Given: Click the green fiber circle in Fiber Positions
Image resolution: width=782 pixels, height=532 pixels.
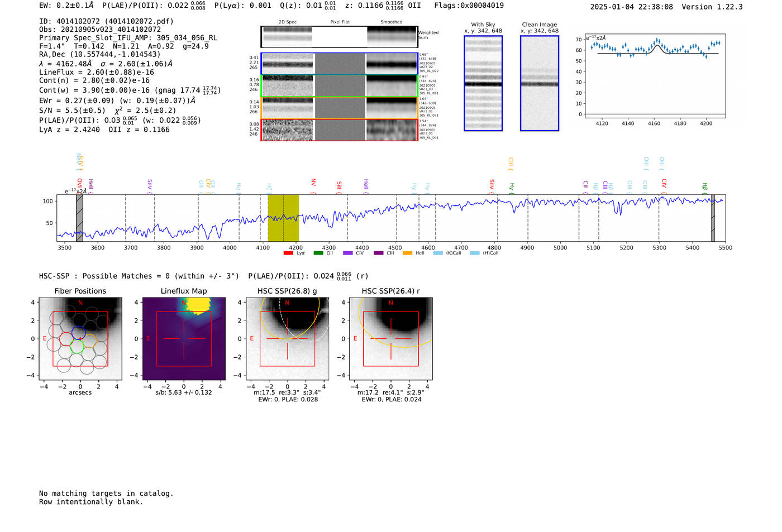Looking at the screenshot, I should (x=77, y=346).
